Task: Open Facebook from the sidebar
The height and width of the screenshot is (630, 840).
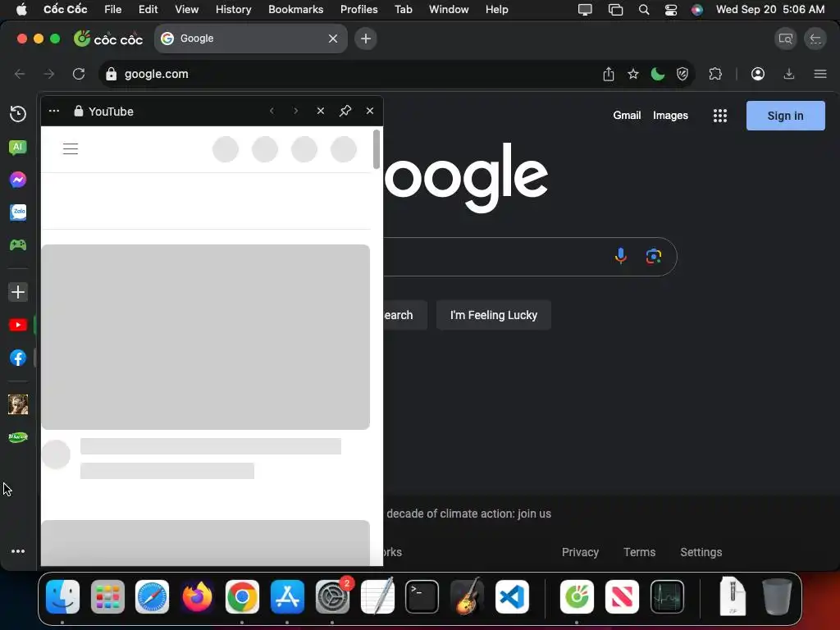Action: [18, 358]
